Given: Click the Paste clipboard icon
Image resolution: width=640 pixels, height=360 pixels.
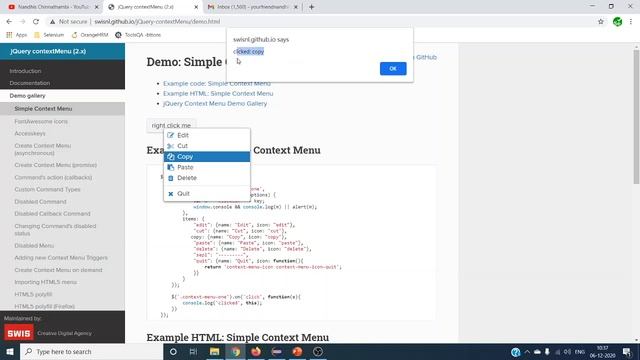Looking at the screenshot, I should (171, 167).
